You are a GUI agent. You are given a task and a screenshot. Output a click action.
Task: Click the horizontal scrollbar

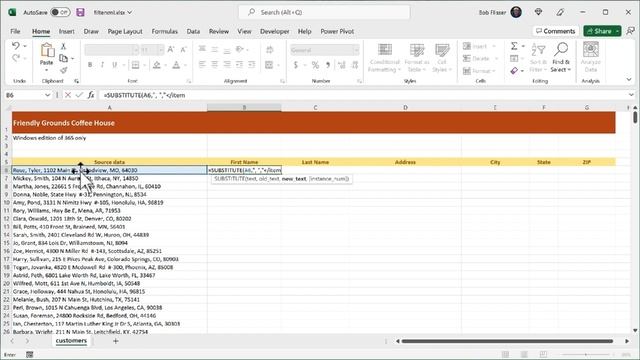[x=507, y=341]
